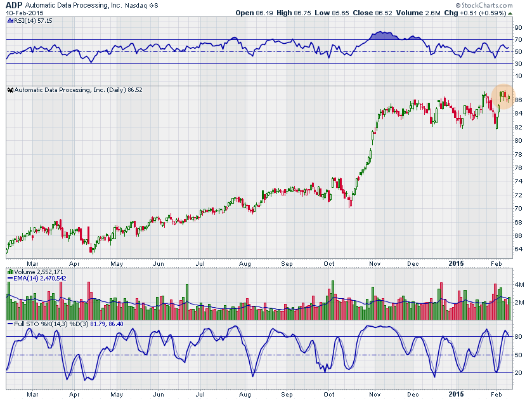This screenshot has height=401, width=532.
Task: Click the RSI axis label 30
Action: point(519,64)
